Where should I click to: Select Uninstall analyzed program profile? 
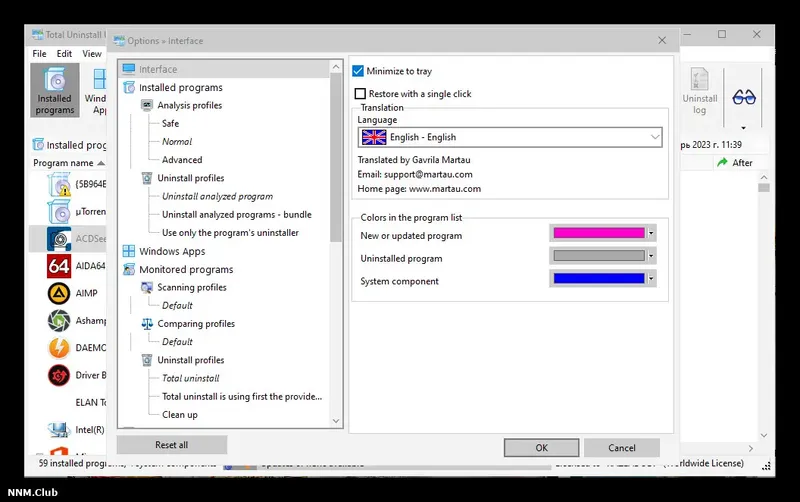217,196
